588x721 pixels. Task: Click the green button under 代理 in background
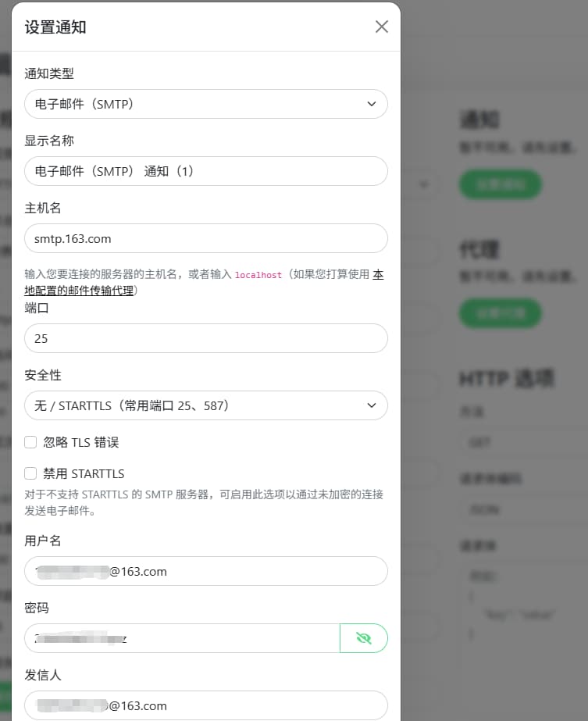tap(501, 313)
